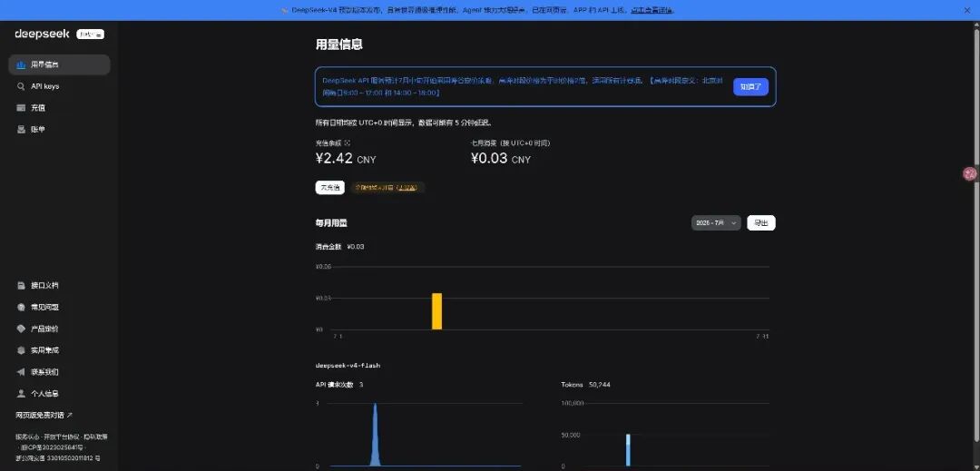Click the info icon beside 充值余额
Viewport: 980px width, 471px height.
[347, 143]
